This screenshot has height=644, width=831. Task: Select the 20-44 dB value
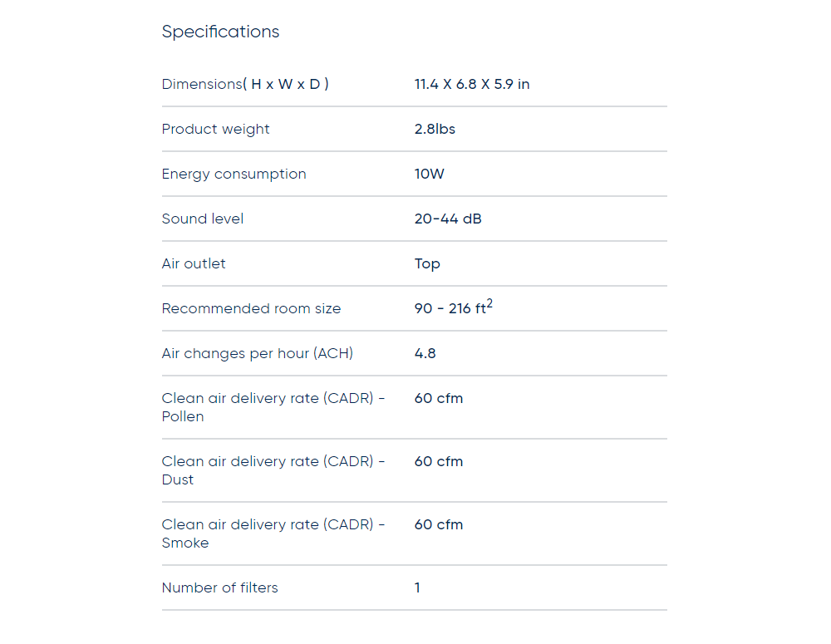coord(448,219)
